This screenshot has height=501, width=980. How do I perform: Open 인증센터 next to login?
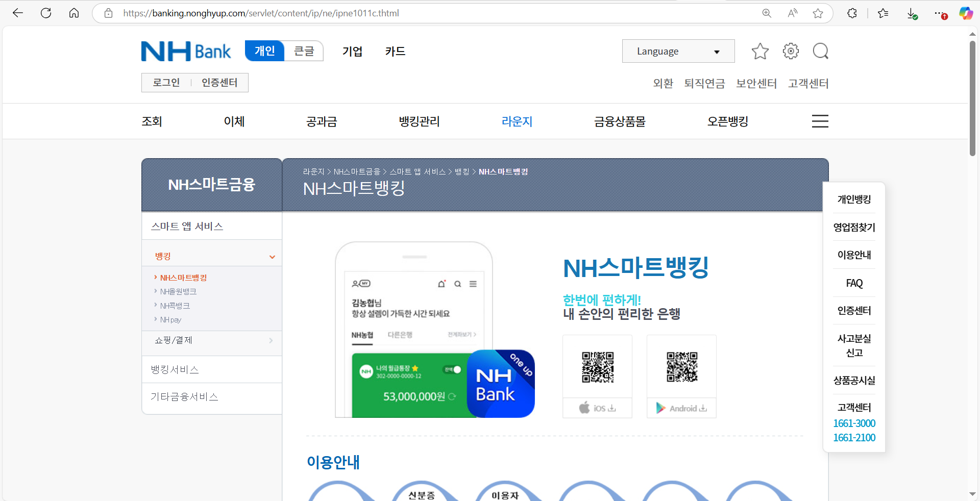point(219,83)
